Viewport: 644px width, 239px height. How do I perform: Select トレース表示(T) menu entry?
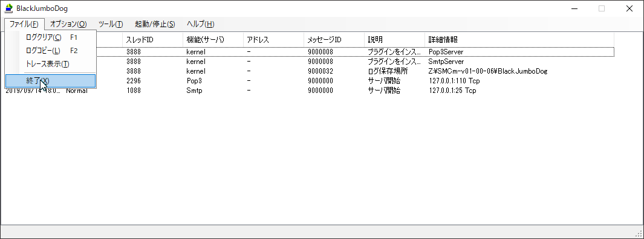coord(51,65)
